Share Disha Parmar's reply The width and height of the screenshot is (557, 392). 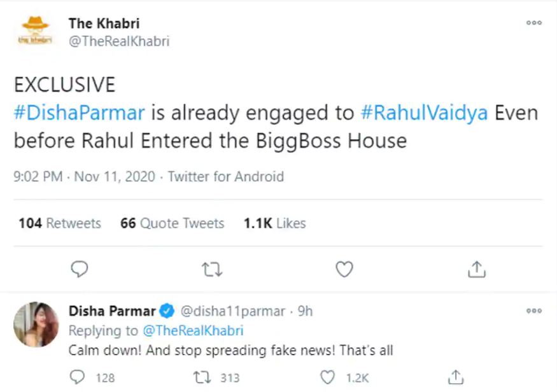click(455, 377)
